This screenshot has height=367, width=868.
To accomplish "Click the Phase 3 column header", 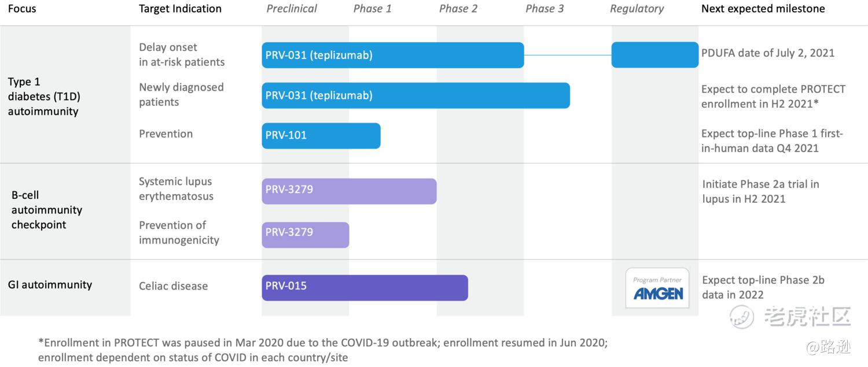I will click(545, 9).
